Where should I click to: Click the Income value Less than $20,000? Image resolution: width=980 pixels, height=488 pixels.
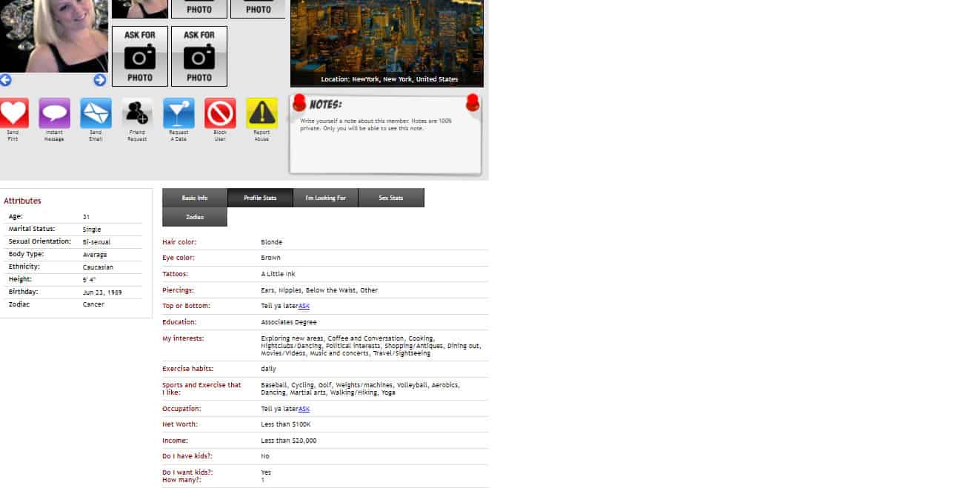[x=288, y=441]
